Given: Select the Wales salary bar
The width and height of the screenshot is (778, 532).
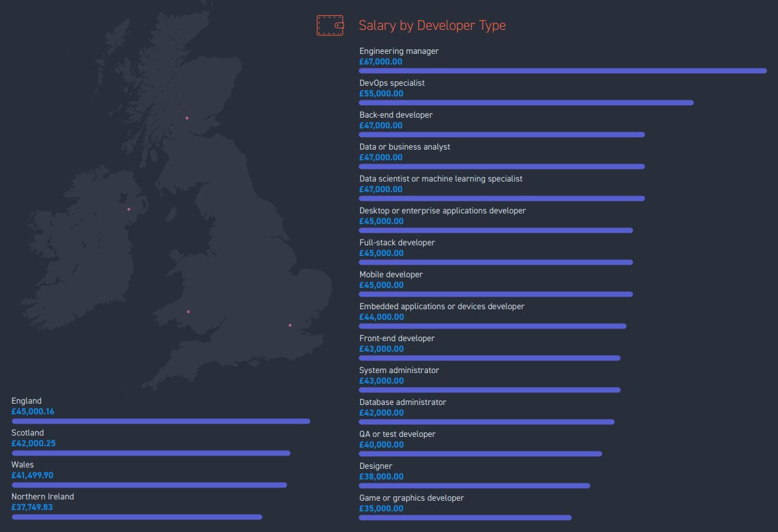Looking at the screenshot, I should click(x=149, y=485).
